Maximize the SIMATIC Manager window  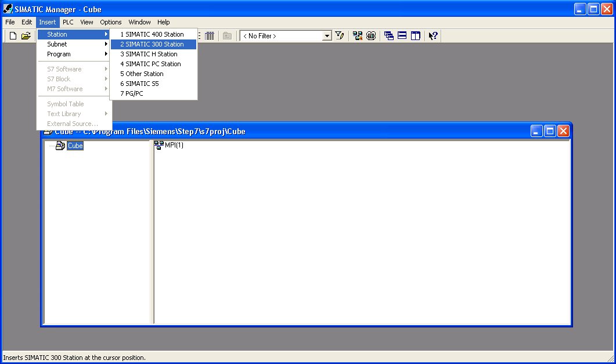[593, 9]
